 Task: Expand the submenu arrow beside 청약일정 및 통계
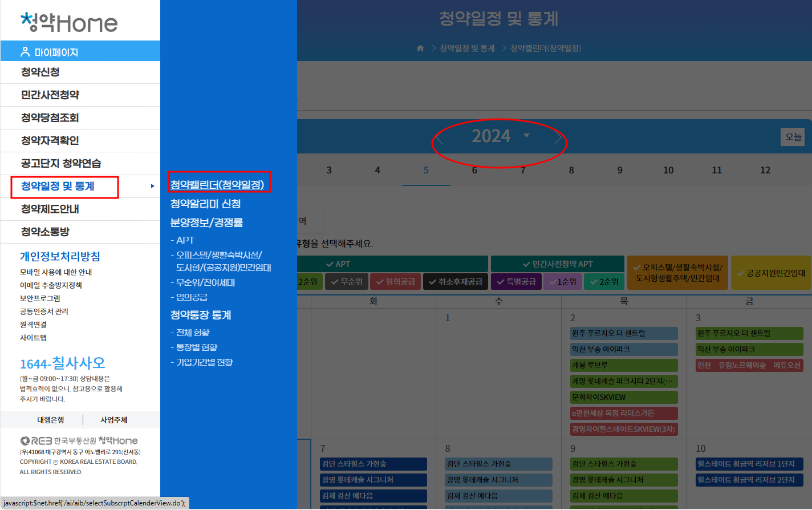pyautogui.click(x=152, y=187)
